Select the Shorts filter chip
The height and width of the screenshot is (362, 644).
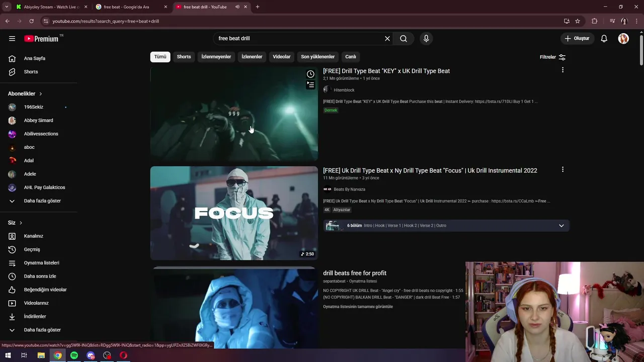click(x=184, y=57)
